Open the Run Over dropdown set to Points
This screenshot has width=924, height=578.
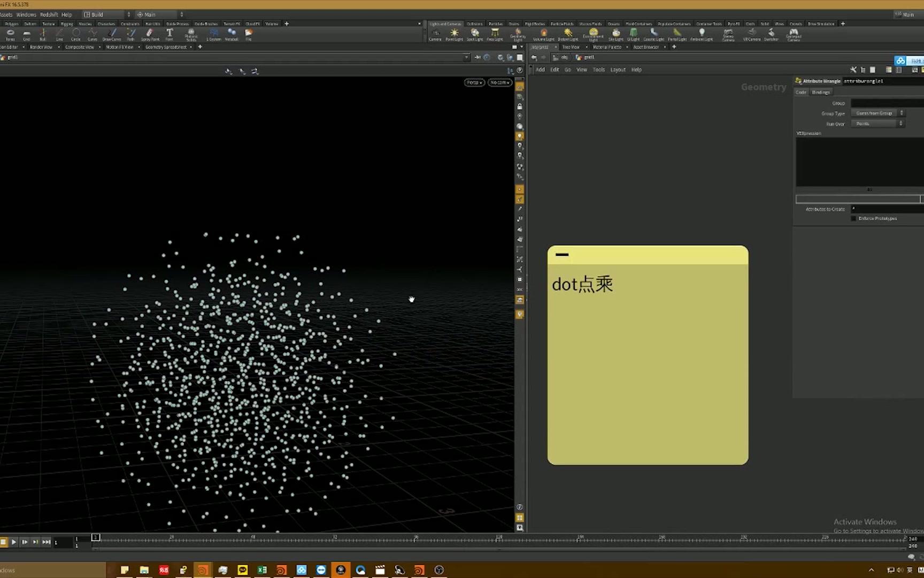(x=877, y=123)
